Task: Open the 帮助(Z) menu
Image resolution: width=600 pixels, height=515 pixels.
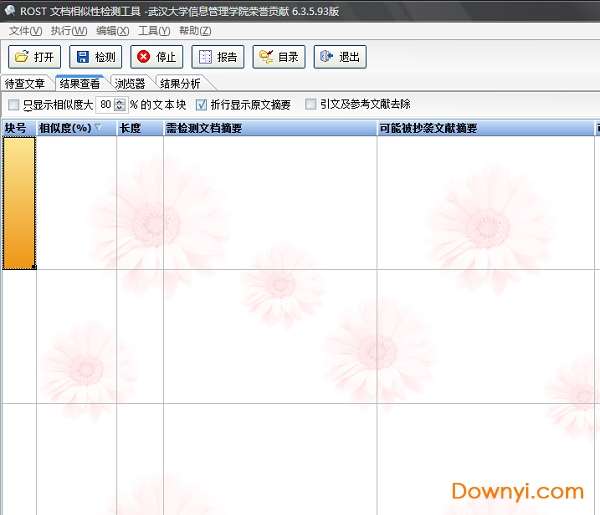Action: pyautogui.click(x=195, y=31)
